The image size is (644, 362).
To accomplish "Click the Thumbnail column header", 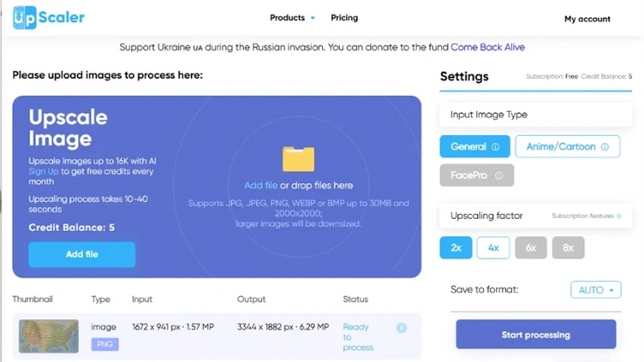I will click(x=33, y=300).
